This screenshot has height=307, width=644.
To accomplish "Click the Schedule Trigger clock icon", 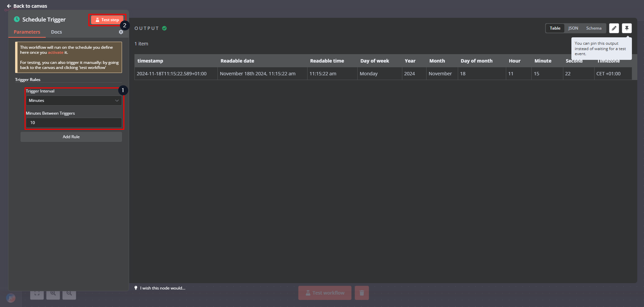I will [17, 19].
